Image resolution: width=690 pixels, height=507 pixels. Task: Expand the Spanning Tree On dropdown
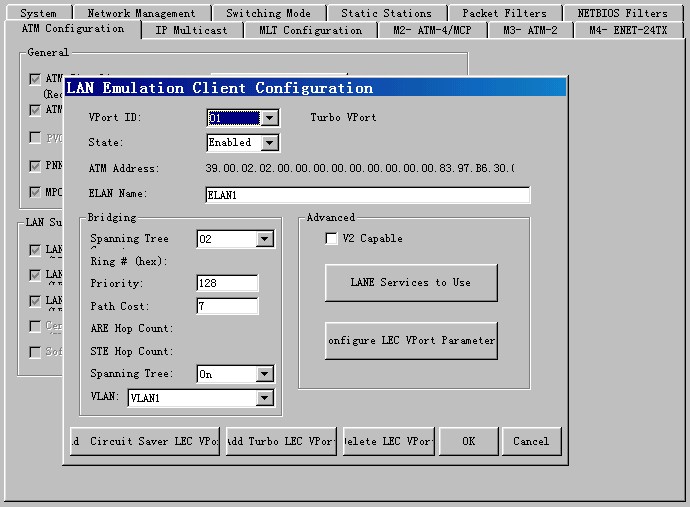coord(264,374)
